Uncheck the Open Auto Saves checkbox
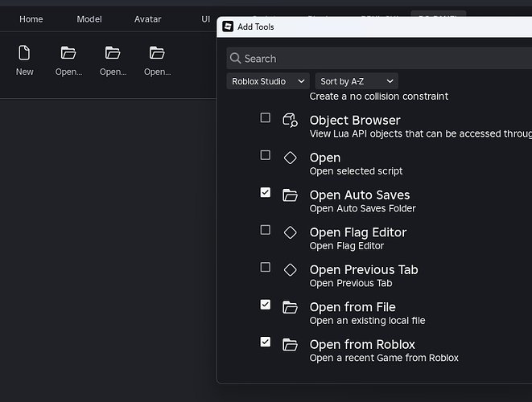This screenshot has height=402, width=532. (265, 193)
